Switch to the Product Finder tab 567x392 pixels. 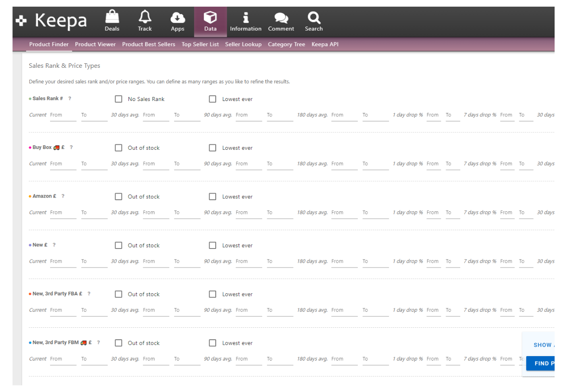tap(49, 44)
